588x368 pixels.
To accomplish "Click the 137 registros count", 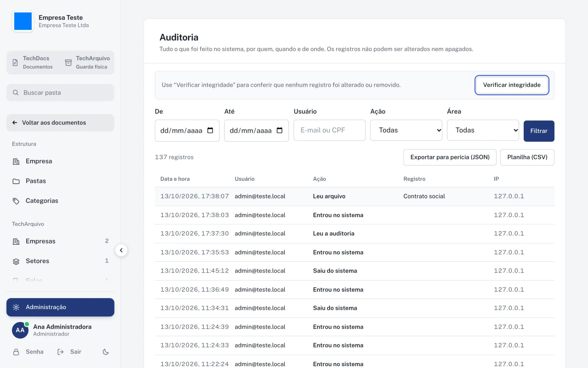I will [x=174, y=157].
